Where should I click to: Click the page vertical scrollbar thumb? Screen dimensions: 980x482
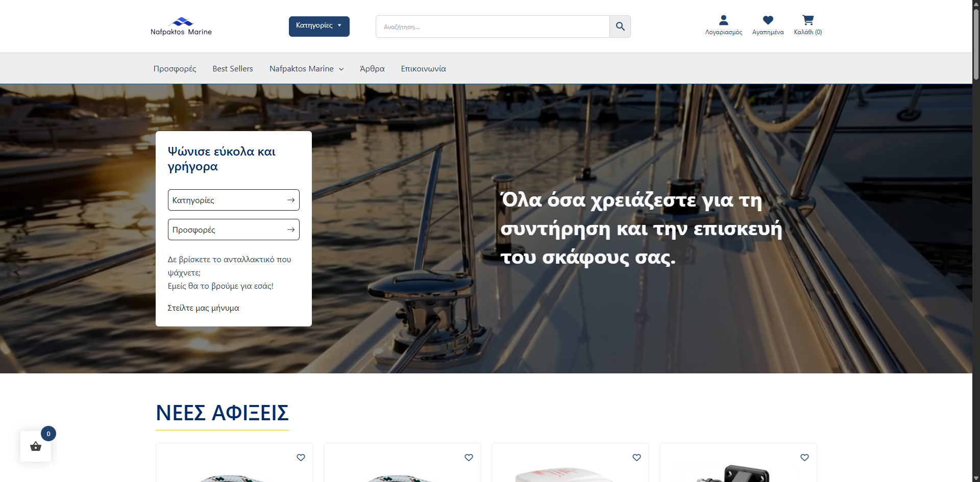click(976, 43)
